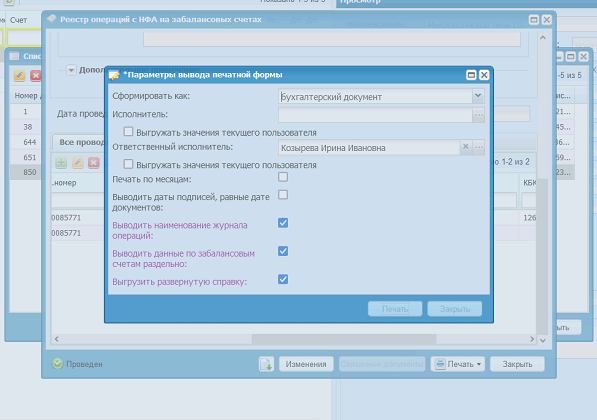Click the down arrow of the Реестр vertical scrollbar

click(x=543, y=340)
